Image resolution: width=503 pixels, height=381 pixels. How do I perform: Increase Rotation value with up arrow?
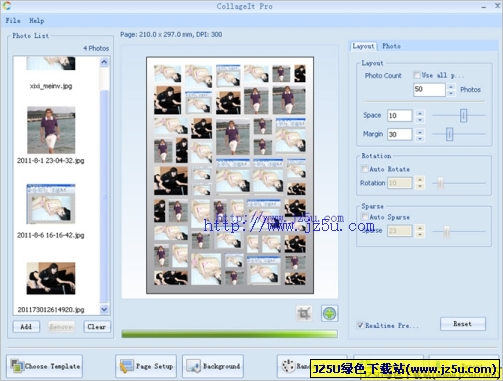tap(420, 180)
